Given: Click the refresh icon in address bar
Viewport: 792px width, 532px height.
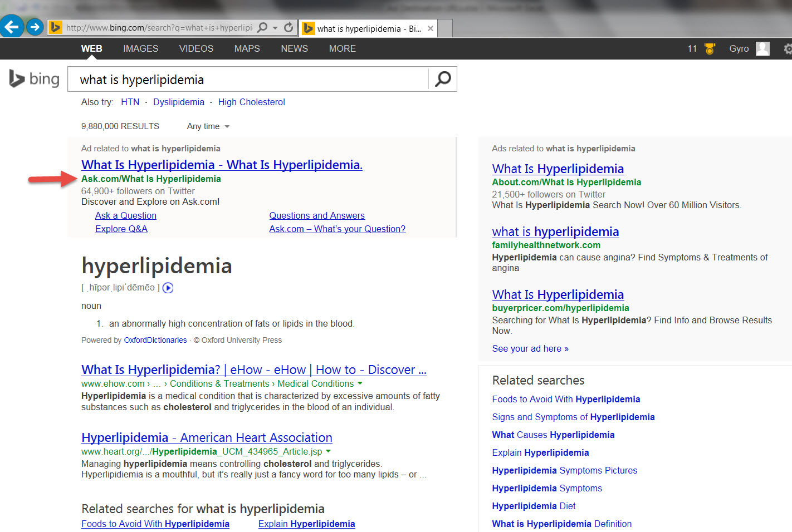Looking at the screenshot, I should [x=289, y=27].
